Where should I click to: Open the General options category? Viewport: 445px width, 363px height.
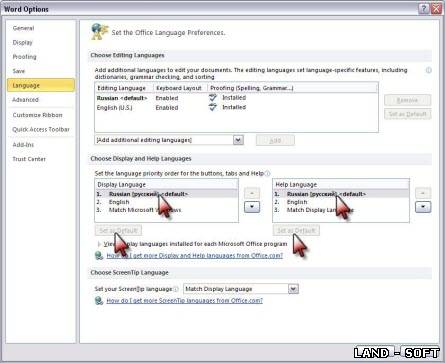coord(23,28)
